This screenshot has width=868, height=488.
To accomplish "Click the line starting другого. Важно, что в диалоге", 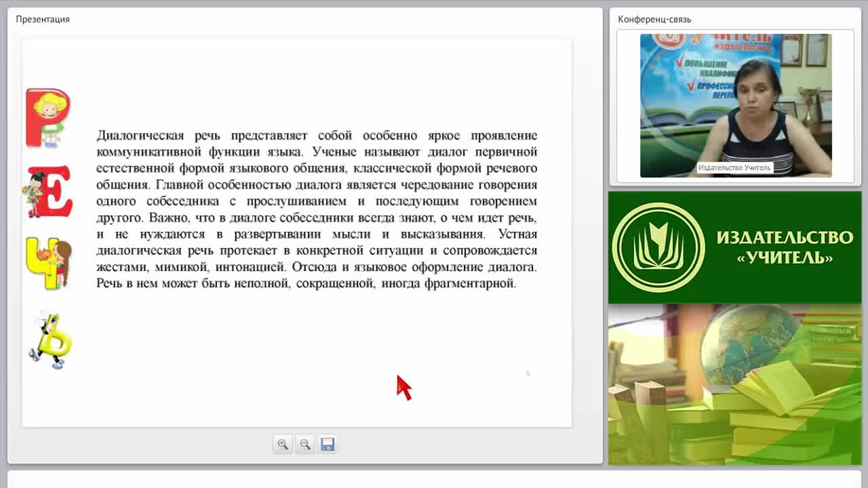I will 317,218.
